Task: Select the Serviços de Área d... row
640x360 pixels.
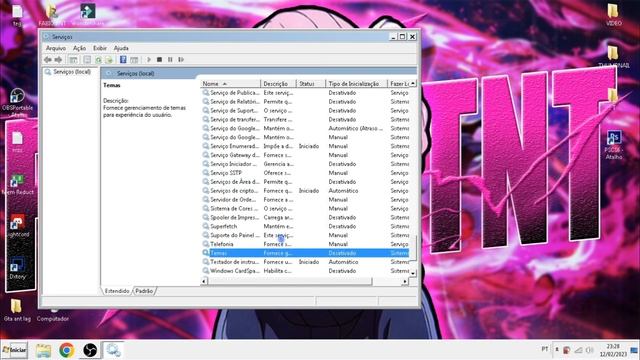Action: point(305,182)
